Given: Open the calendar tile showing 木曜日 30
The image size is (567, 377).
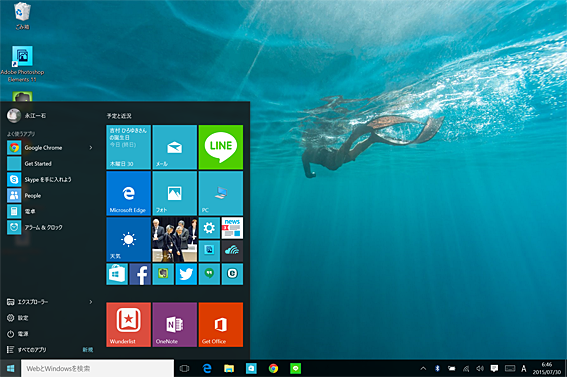Looking at the screenshot, I should [128, 147].
